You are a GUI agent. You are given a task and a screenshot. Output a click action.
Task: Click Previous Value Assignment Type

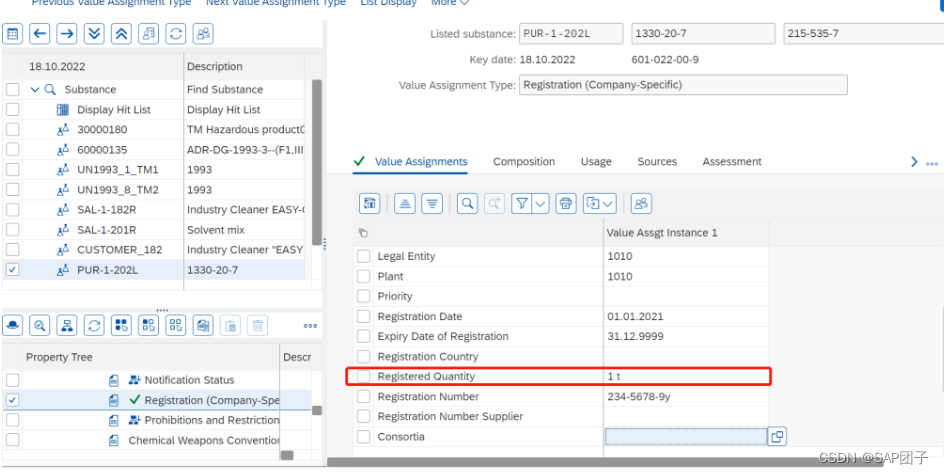[111, 3]
